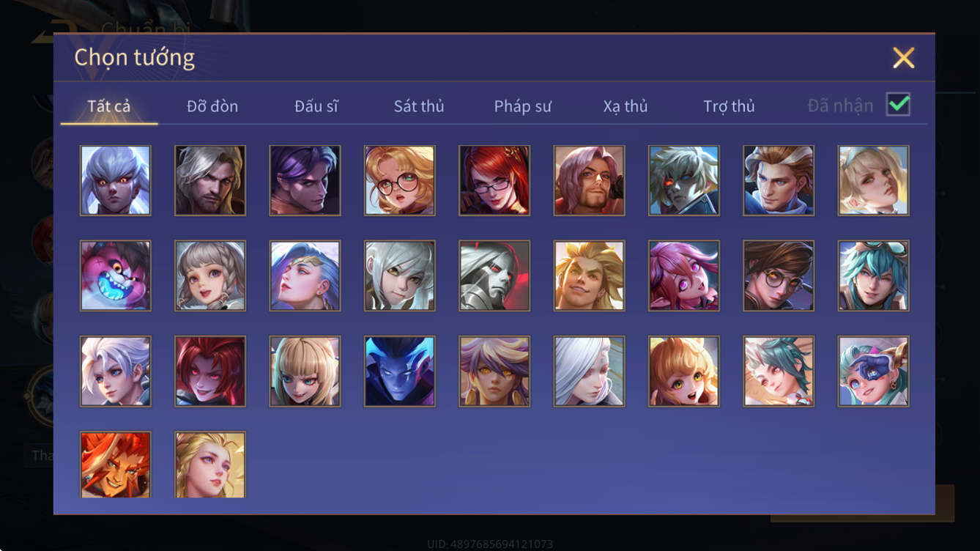Select the blue-skinned dark hero portrait
The image size is (980, 551).
point(400,371)
